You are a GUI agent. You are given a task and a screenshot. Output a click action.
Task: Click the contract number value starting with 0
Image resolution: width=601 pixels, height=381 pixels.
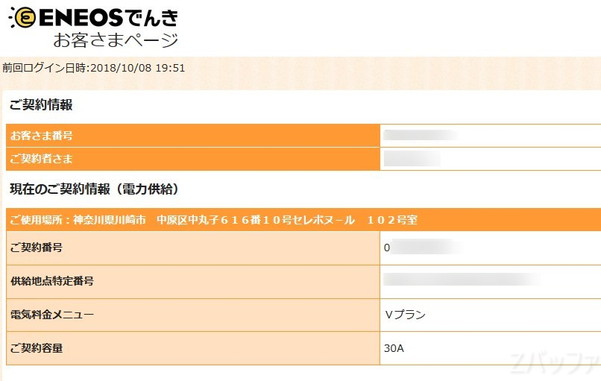(x=422, y=248)
